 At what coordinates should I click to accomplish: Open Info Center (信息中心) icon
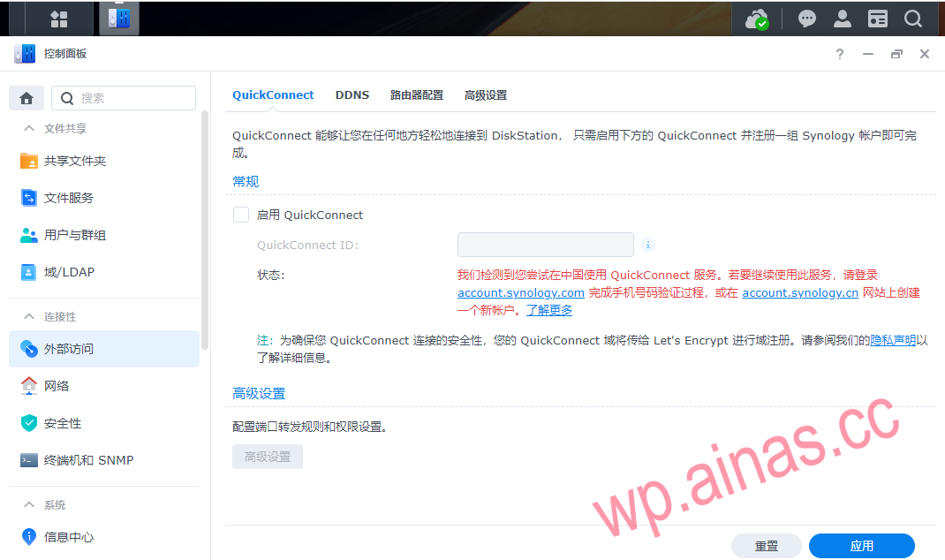(29, 536)
